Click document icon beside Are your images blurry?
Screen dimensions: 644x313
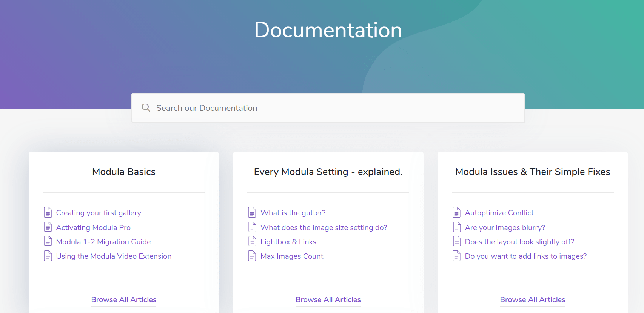[x=457, y=227]
